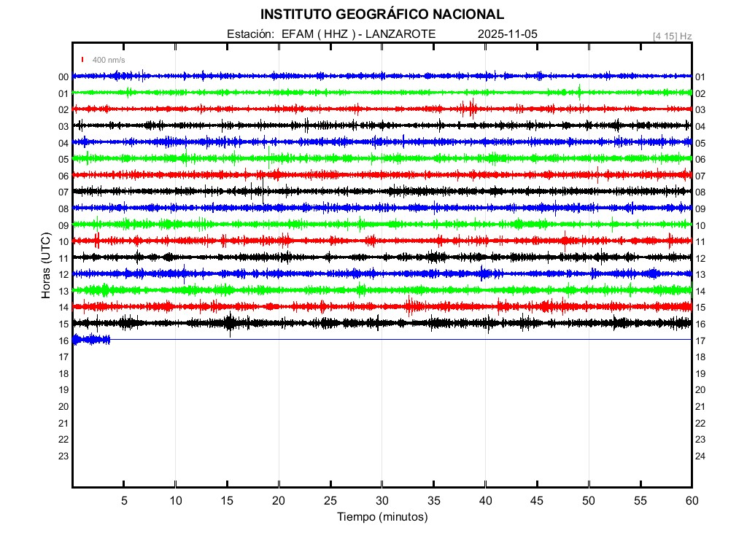Select the [4 15] Hz filter label
The height and width of the screenshot is (560, 747).
tap(672, 36)
